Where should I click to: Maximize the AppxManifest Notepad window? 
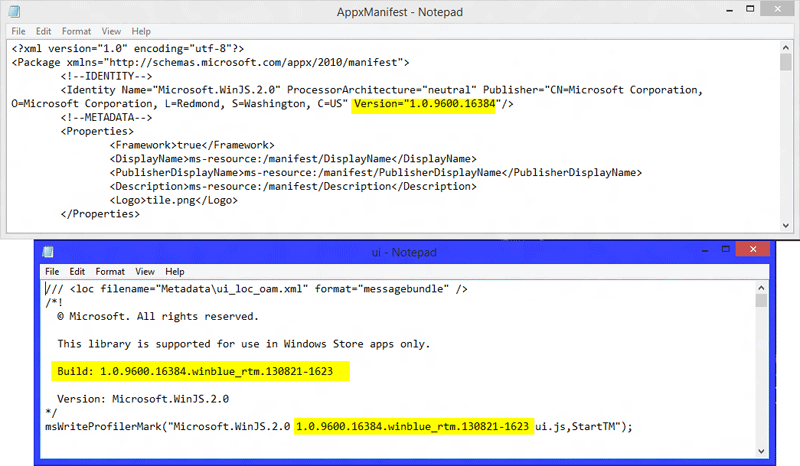pyautogui.click(x=750, y=9)
